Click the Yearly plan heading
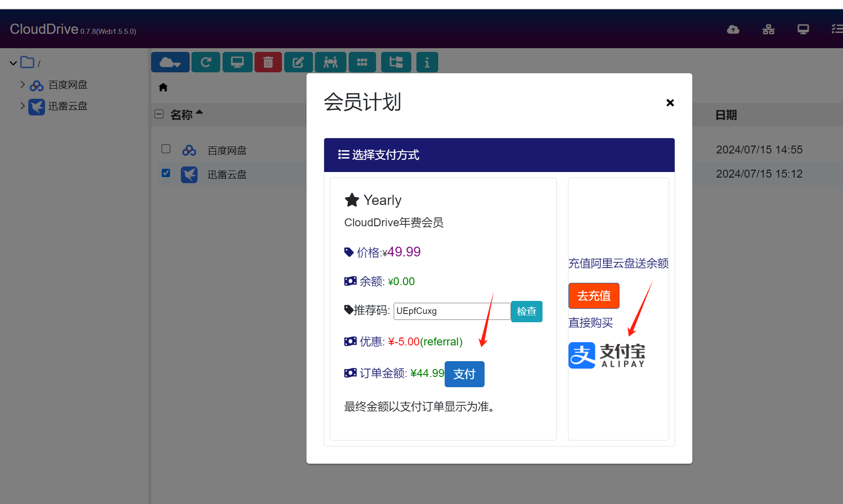This screenshot has height=504, width=843. (382, 200)
